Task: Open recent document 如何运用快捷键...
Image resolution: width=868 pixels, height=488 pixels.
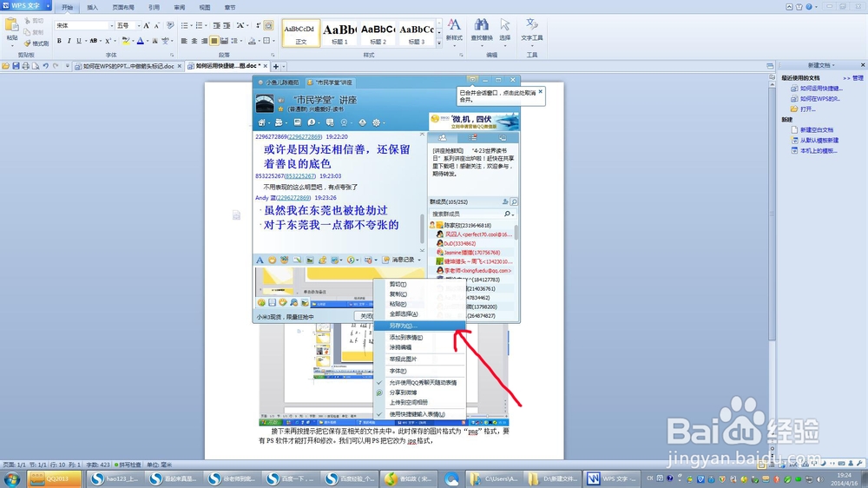Action: point(821,89)
